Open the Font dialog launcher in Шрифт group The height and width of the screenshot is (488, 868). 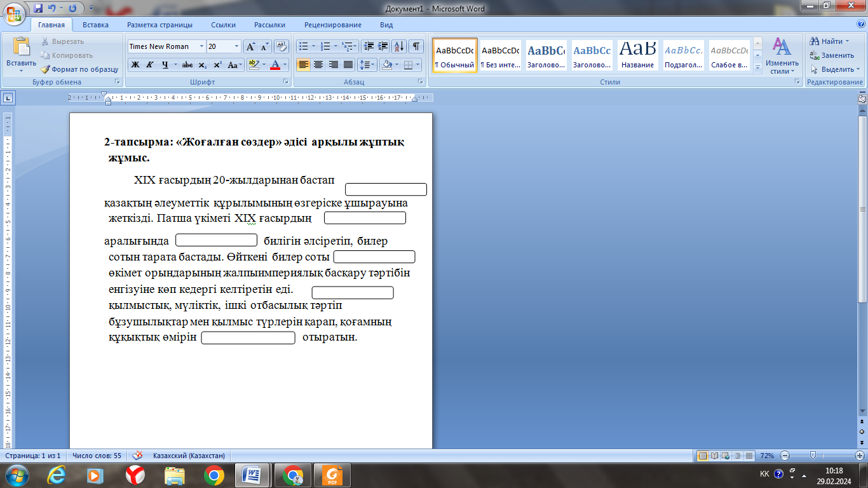pos(287,82)
